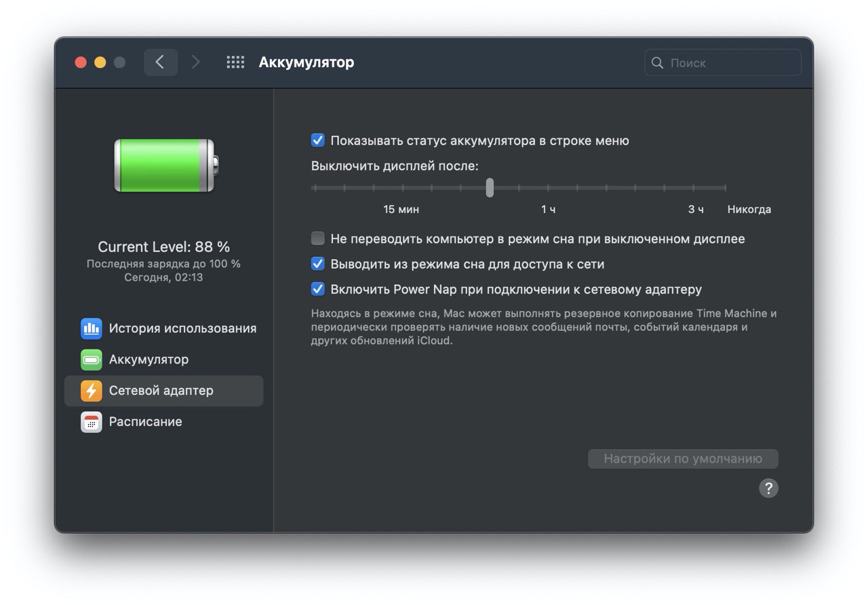The height and width of the screenshot is (605, 868).
Task: Click the Power Nap description paragraph
Action: [544, 327]
